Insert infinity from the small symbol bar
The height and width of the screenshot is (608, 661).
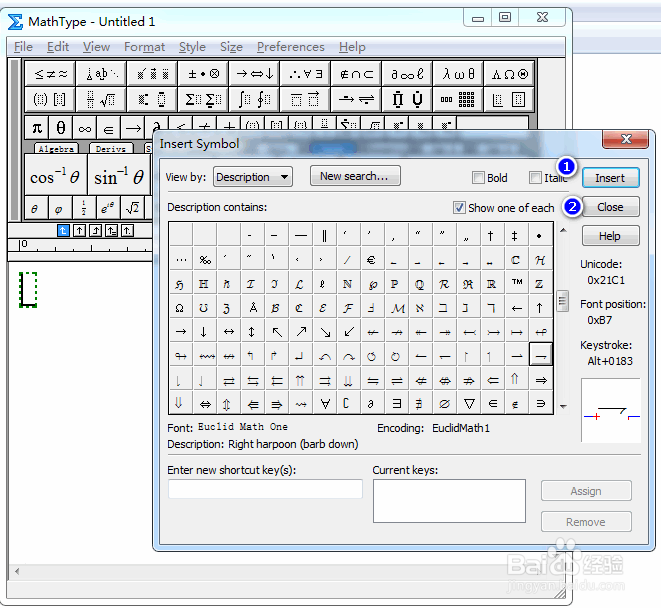85,128
